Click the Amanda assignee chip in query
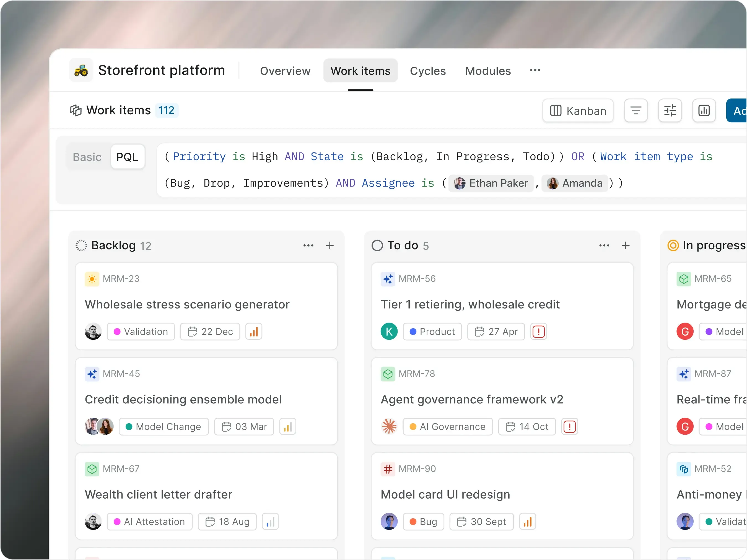The height and width of the screenshot is (560, 747). [x=575, y=183]
